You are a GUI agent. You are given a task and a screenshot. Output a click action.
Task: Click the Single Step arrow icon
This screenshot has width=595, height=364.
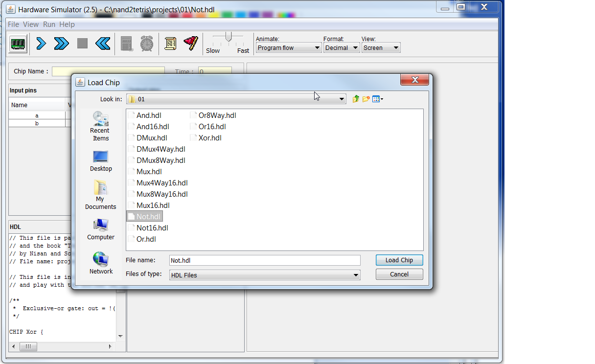point(42,44)
